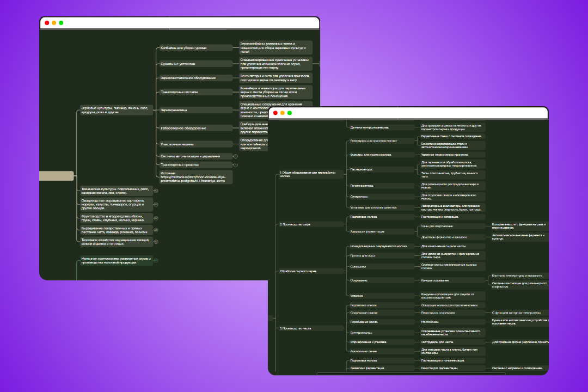Select the Технические культуры node text

tap(115, 191)
